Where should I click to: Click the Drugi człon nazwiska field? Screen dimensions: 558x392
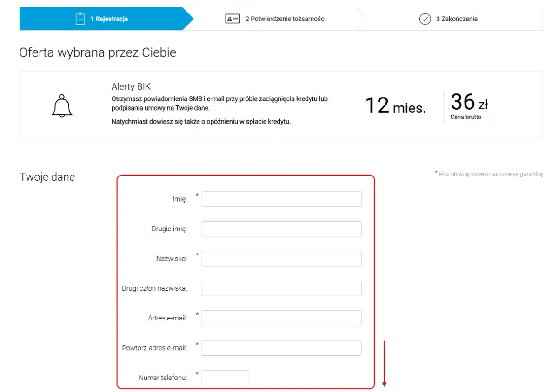[281, 288]
